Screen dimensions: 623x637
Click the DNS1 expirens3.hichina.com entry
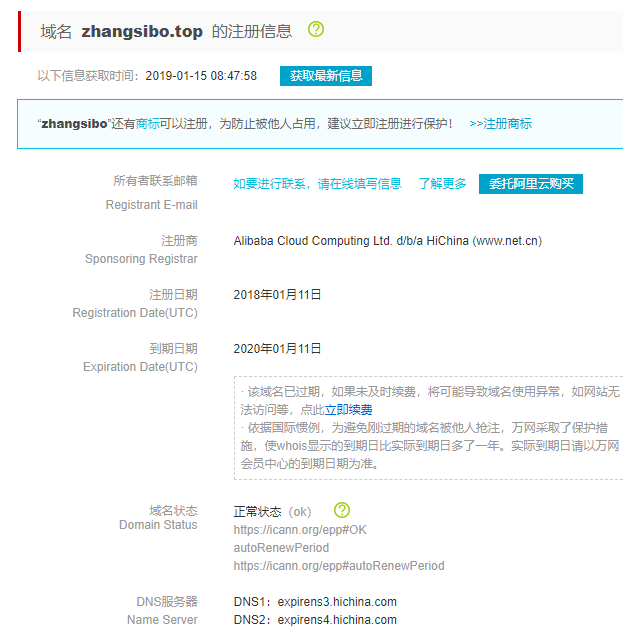coord(315,602)
